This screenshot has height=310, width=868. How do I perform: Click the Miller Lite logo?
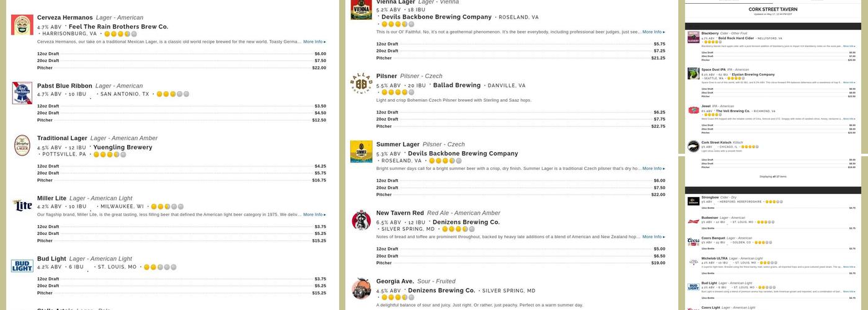click(x=22, y=205)
